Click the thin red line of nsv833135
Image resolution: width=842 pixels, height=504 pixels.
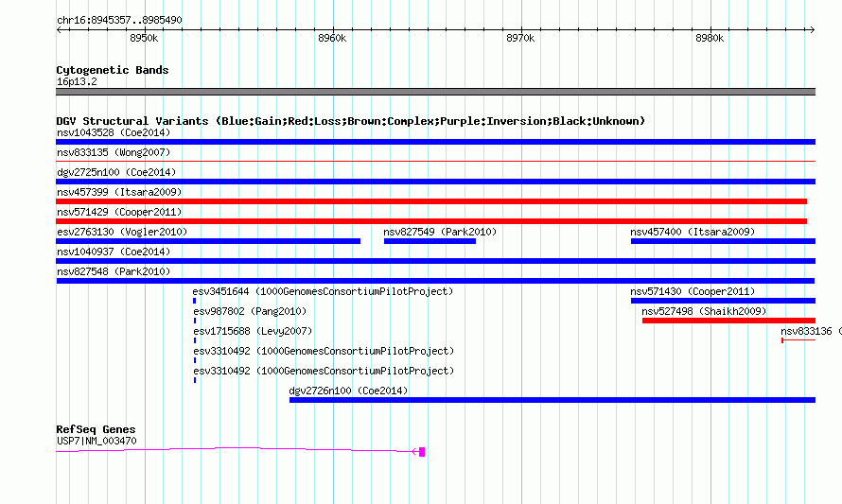435,161
